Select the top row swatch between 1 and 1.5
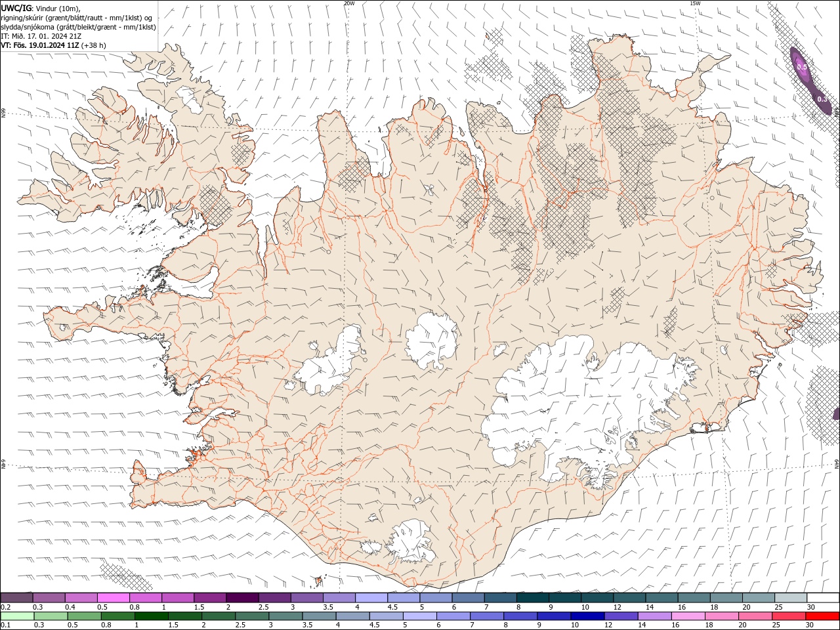The image size is (840, 630). 178,597
